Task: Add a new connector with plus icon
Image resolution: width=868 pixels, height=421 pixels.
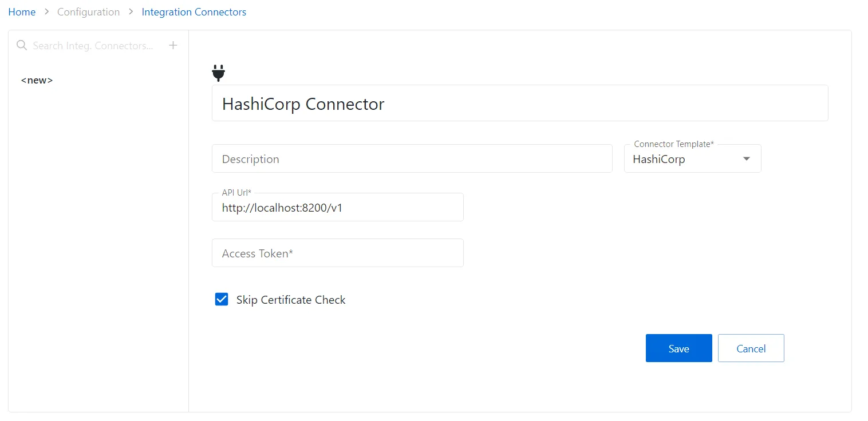Action: (173, 45)
